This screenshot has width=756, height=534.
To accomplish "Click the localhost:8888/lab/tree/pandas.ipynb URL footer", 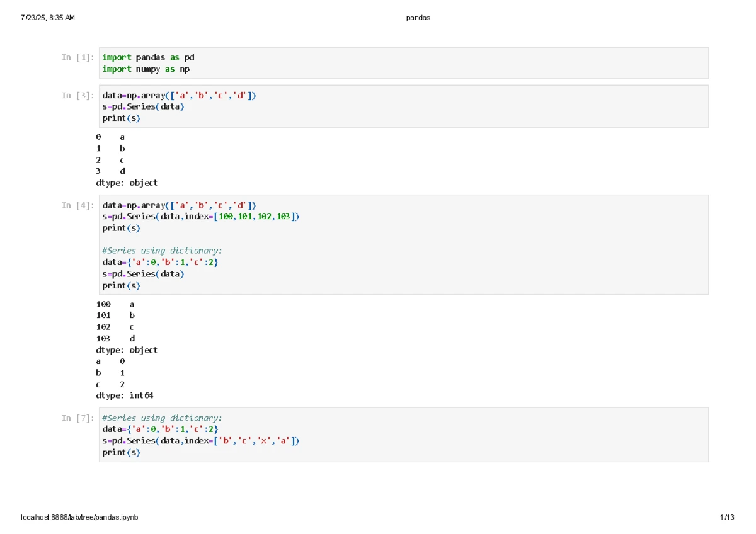I will (x=79, y=518).
